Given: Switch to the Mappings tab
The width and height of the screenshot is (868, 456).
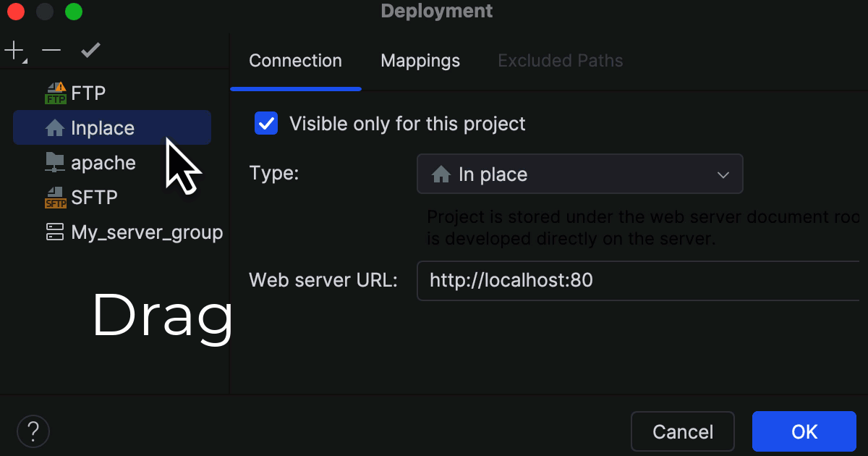Looking at the screenshot, I should pyautogui.click(x=420, y=61).
